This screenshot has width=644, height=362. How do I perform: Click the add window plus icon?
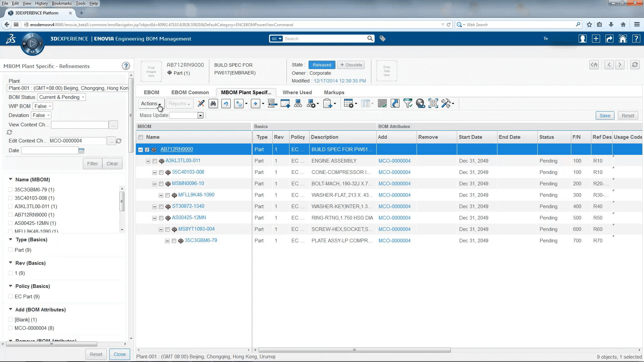click(x=285, y=104)
